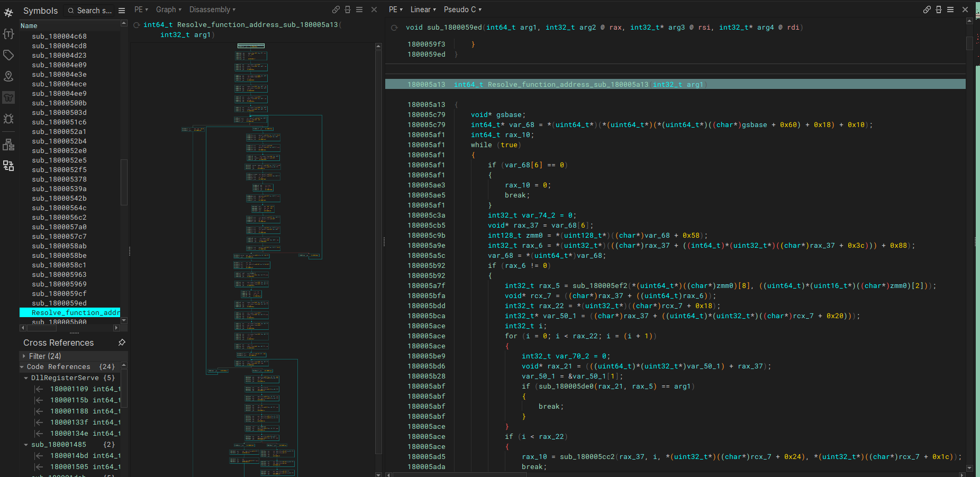
Task: Click the refresh icon beside graph function header
Action: [137, 25]
